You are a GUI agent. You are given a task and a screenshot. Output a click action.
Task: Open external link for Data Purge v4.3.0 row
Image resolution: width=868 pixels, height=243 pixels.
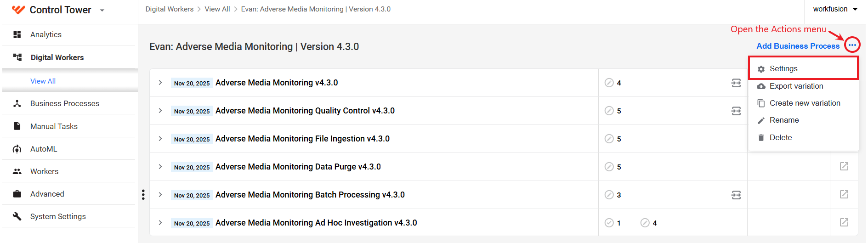(844, 166)
